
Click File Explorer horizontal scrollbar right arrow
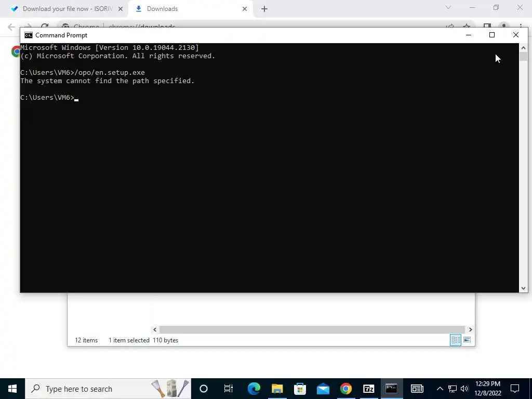click(470, 329)
